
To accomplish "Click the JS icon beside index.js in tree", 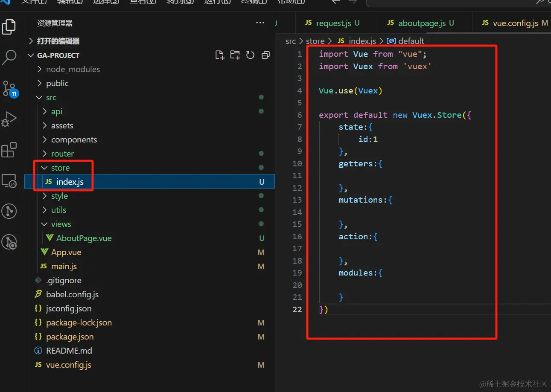I will 49,182.
